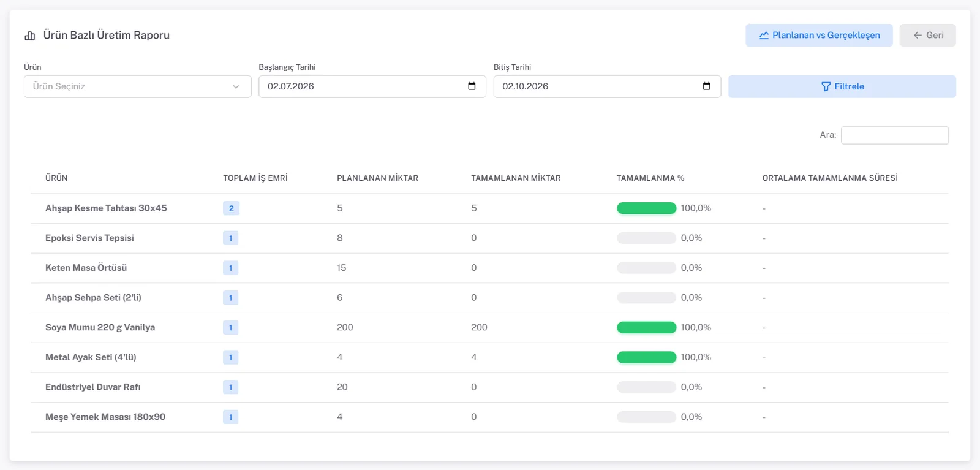This screenshot has height=470, width=980.
Task: Open calendar picker for Başlangıç Tarihi
Action: pyautogui.click(x=472, y=86)
